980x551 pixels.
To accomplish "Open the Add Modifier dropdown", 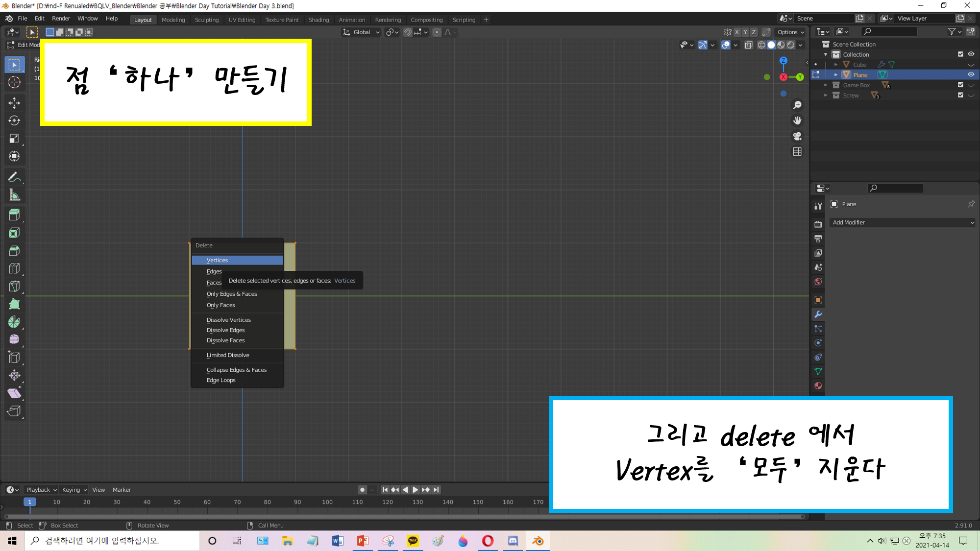I will coord(903,222).
